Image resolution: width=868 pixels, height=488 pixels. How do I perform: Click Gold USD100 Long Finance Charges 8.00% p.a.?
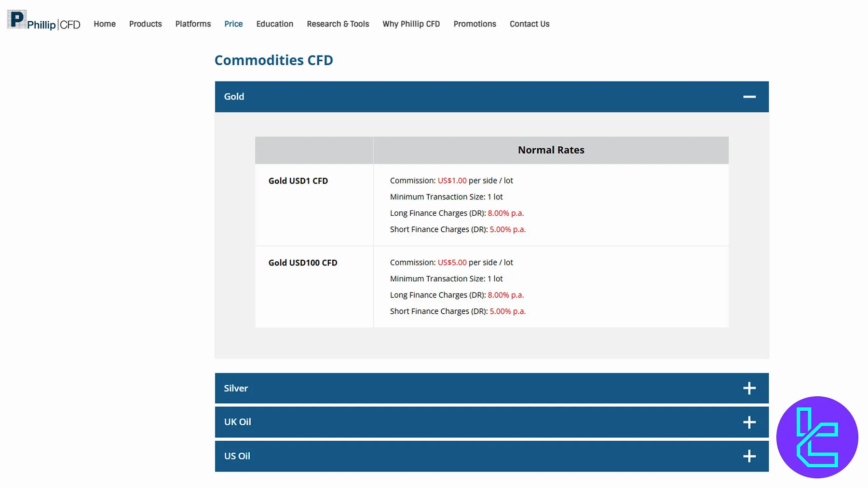(x=506, y=295)
